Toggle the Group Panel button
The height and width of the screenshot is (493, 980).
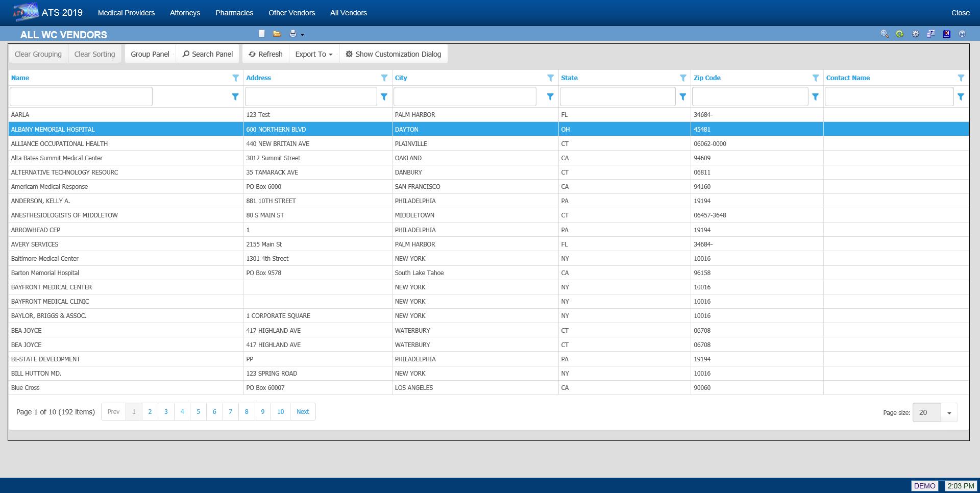click(x=150, y=54)
